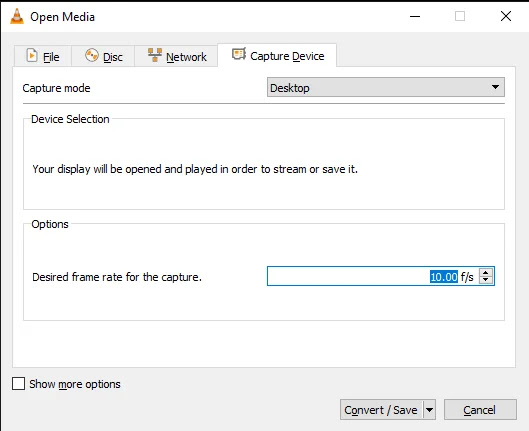Close the Open Media dialog
This screenshot has width=529, height=431.
point(506,16)
